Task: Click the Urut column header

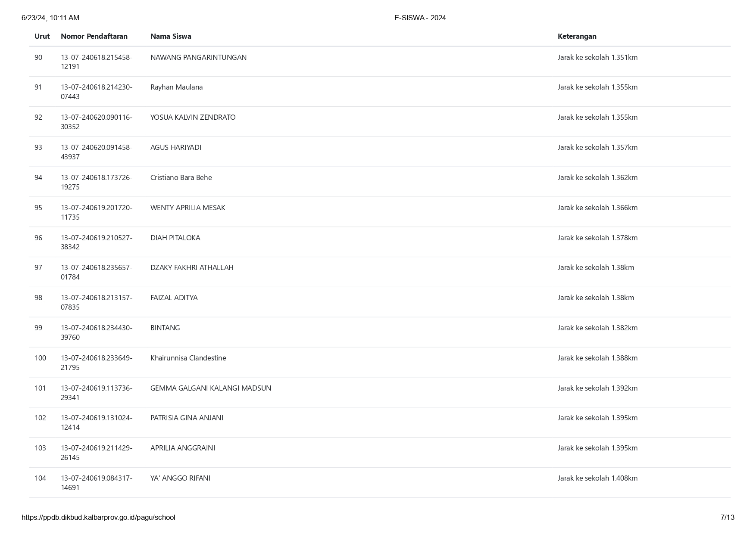Action: (x=42, y=36)
